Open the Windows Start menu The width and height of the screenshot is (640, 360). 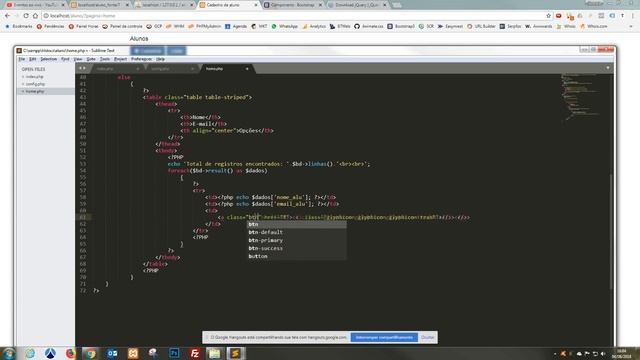[x=8, y=353]
